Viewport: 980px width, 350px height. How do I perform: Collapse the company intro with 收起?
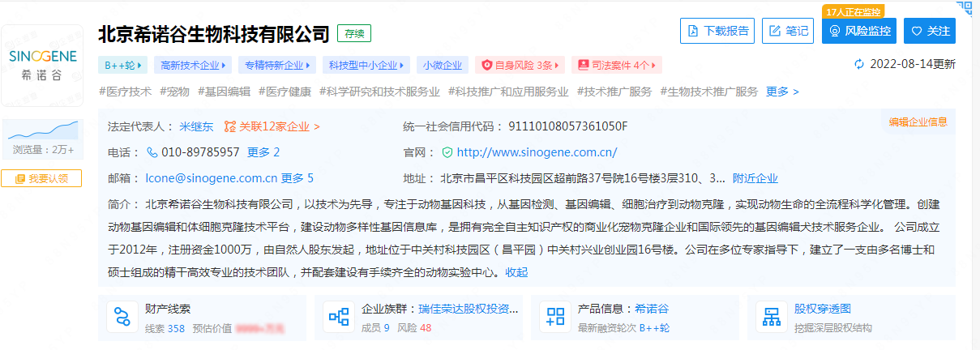[x=516, y=272]
